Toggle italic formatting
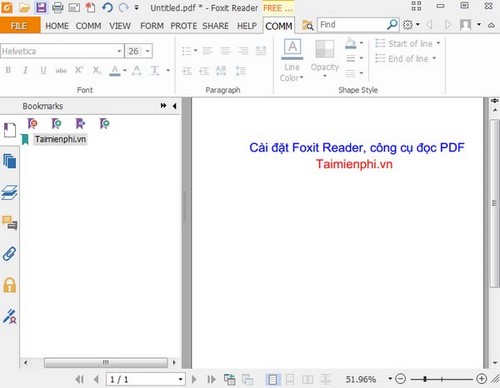 tap(25, 70)
